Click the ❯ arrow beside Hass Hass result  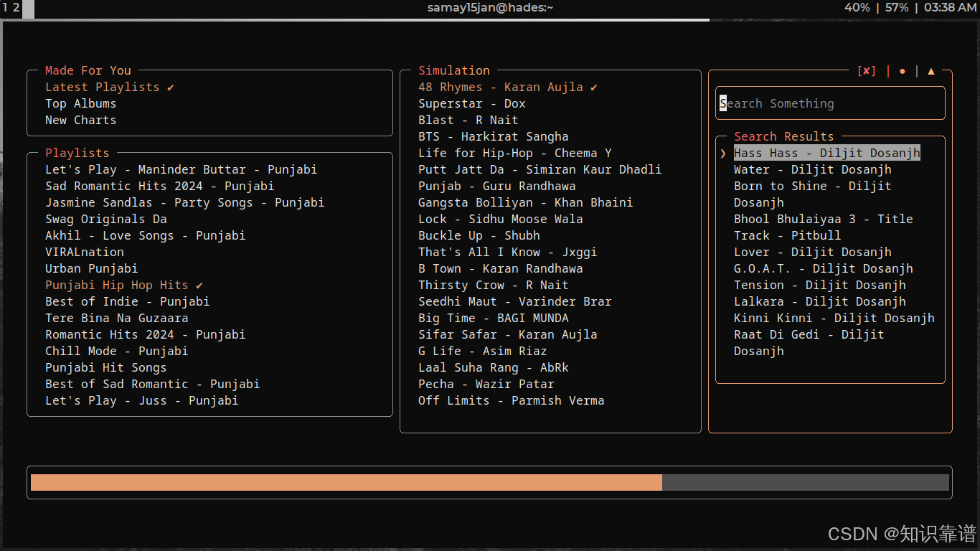click(723, 153)
